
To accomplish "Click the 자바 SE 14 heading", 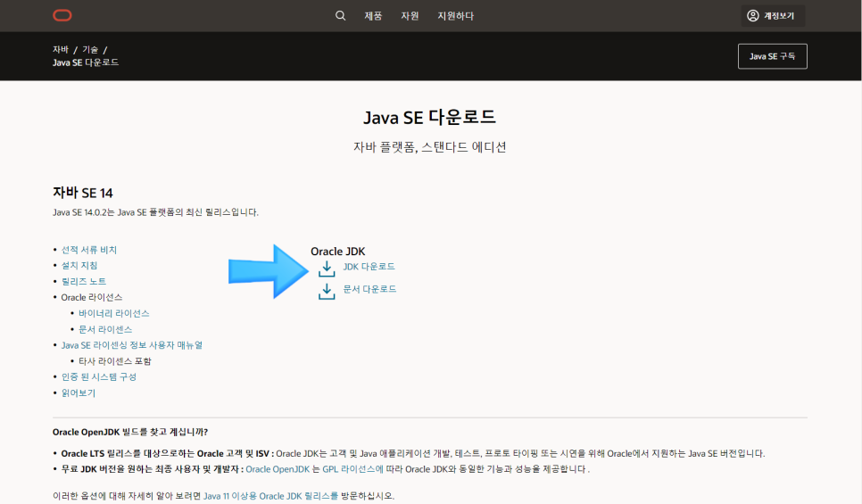I will coord(82,193).
